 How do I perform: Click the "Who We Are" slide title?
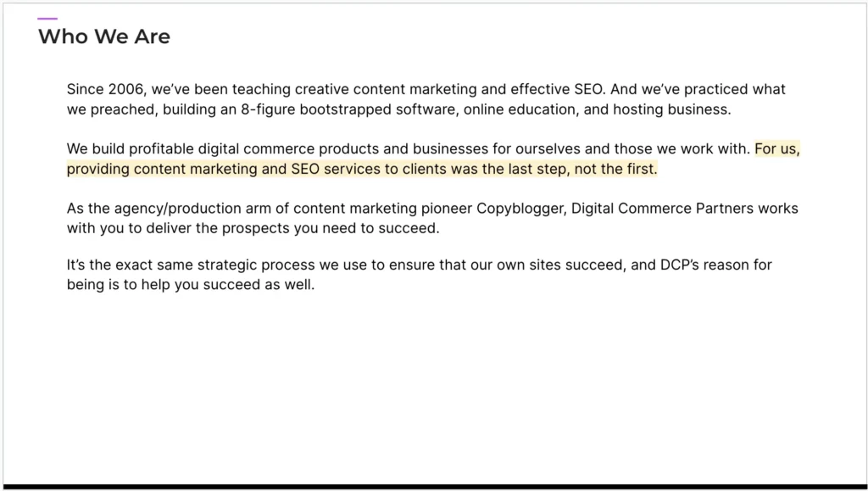coord(103,36)
